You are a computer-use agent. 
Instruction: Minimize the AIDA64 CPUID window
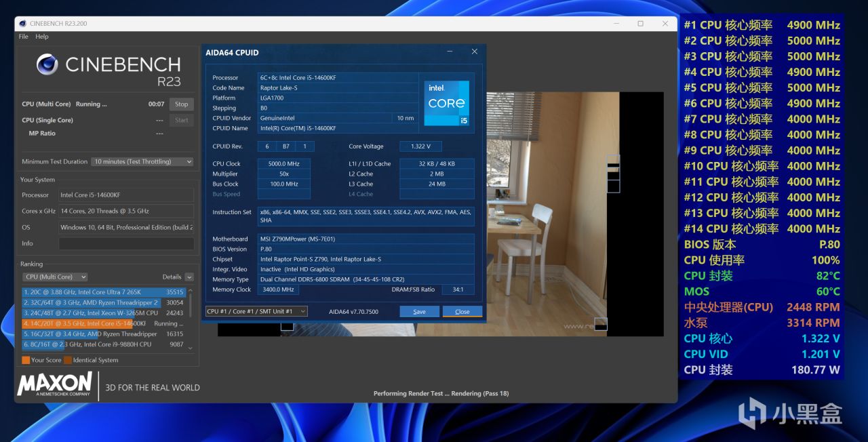click(450, 52)
